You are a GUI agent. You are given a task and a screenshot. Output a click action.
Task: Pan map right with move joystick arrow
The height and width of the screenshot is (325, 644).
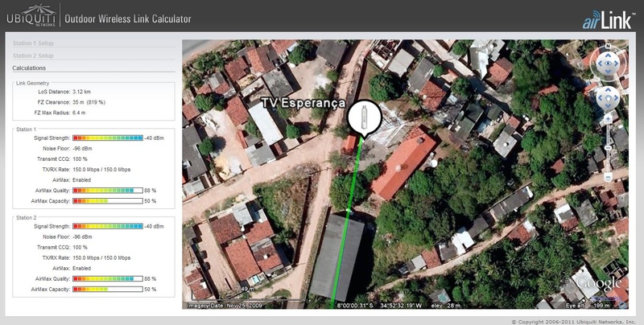616,97
